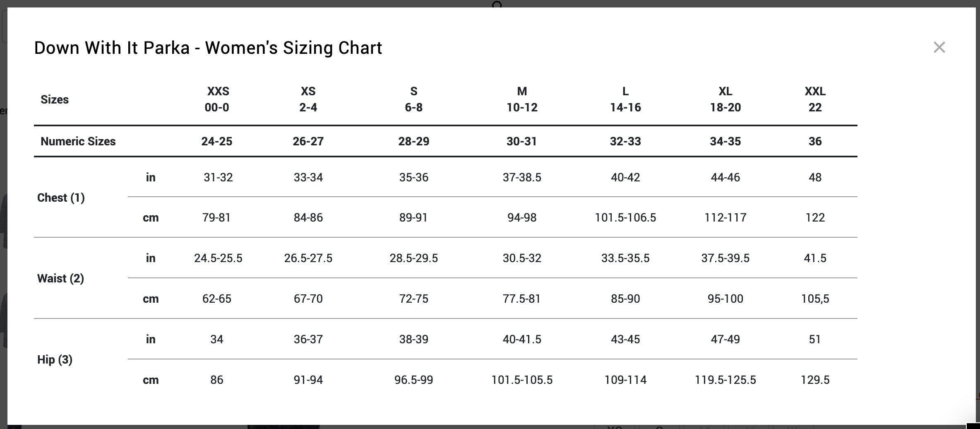Click the numeric size 28-29 cell
Image resolution: width=980 pixels, height=429 pixels.
[x=414, y=142]
